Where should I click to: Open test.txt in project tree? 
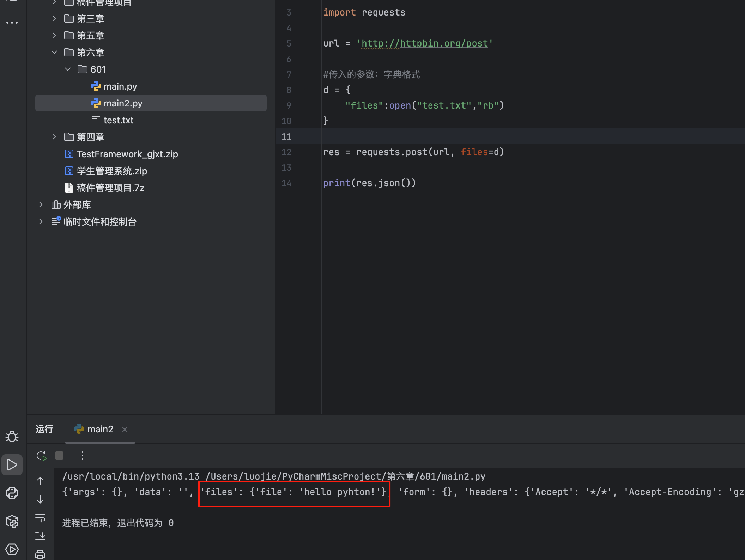[118, 120]
